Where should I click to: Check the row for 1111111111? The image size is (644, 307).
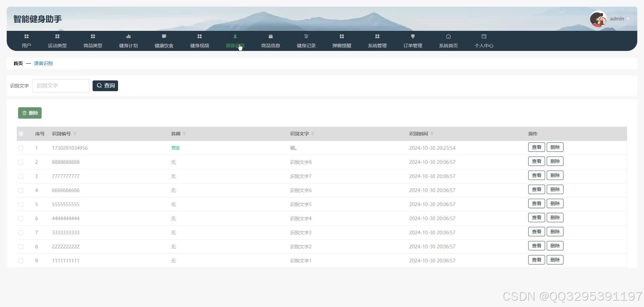[x=21, y=261]
